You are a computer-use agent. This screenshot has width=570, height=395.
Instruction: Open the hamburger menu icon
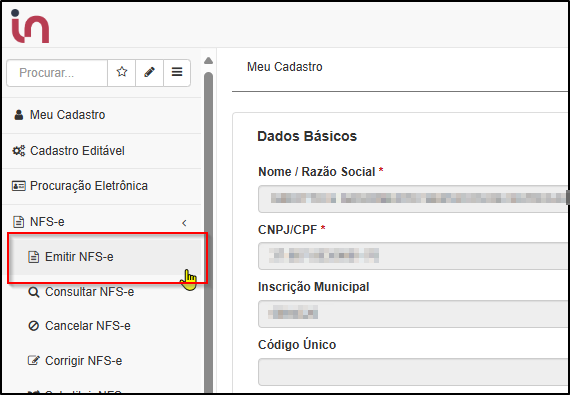[177, 72]
